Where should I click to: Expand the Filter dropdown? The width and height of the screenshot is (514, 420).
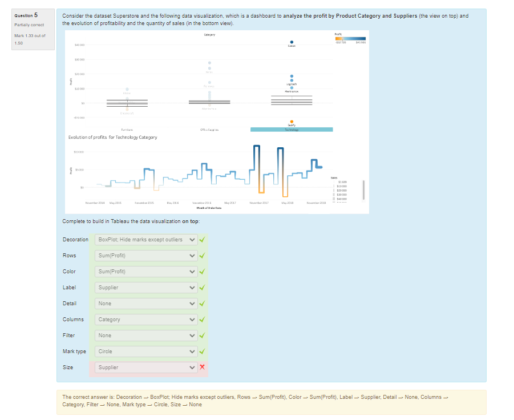(x=146, y=336)
